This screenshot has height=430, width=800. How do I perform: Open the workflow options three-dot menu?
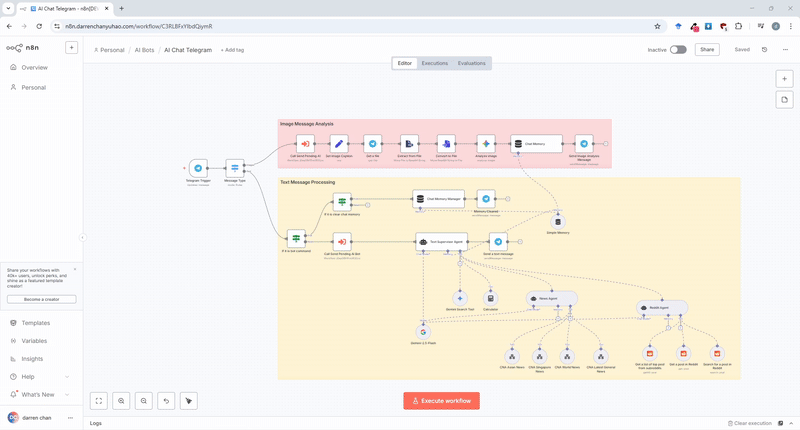(786, 49)
